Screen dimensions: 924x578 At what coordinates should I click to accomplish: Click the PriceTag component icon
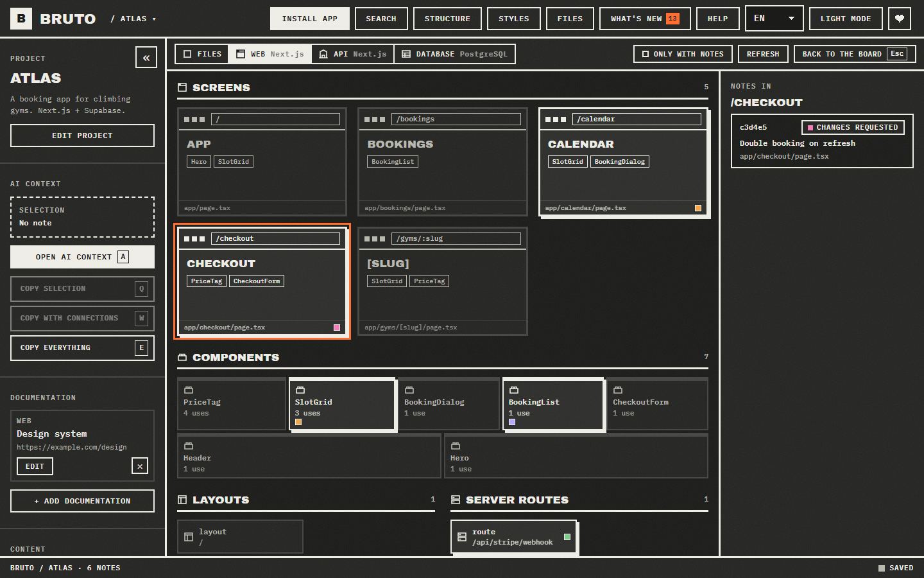[x=189, y=390]
